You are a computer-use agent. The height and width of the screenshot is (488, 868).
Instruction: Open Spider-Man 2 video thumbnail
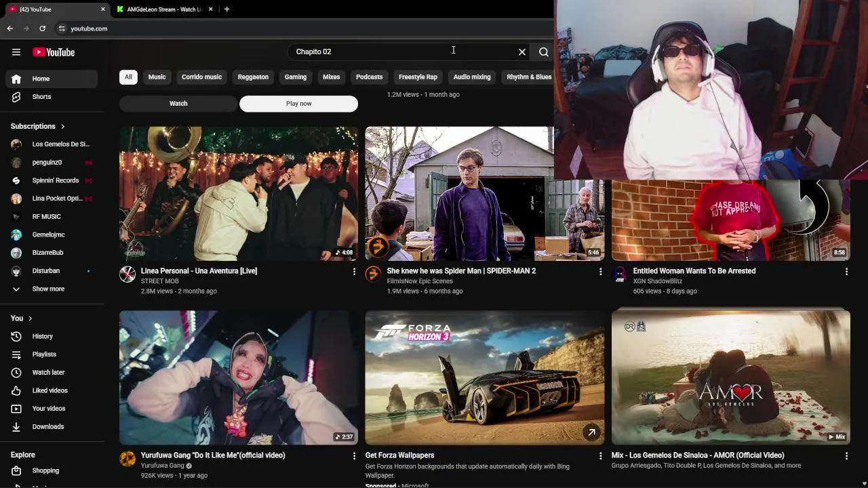click(x=484, y=193)
